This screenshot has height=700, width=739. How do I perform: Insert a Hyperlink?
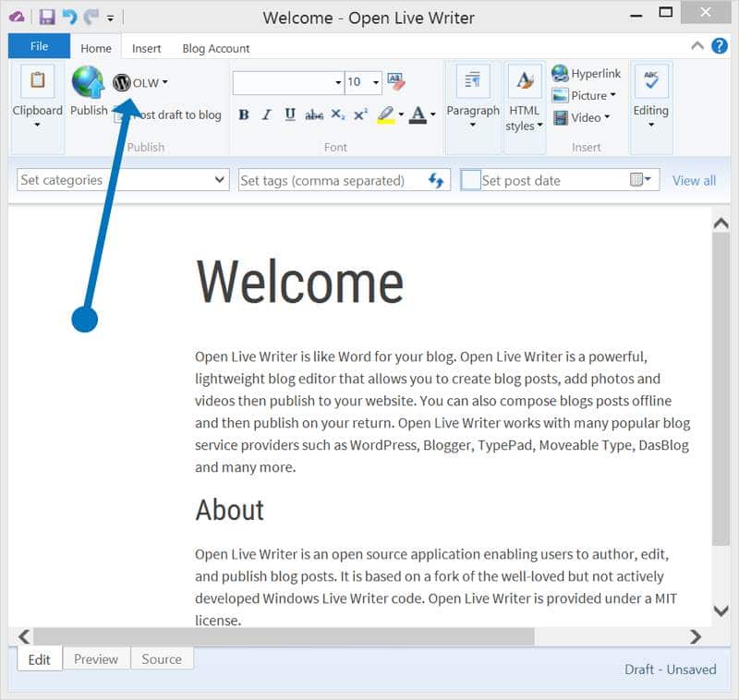click(586, 74)
